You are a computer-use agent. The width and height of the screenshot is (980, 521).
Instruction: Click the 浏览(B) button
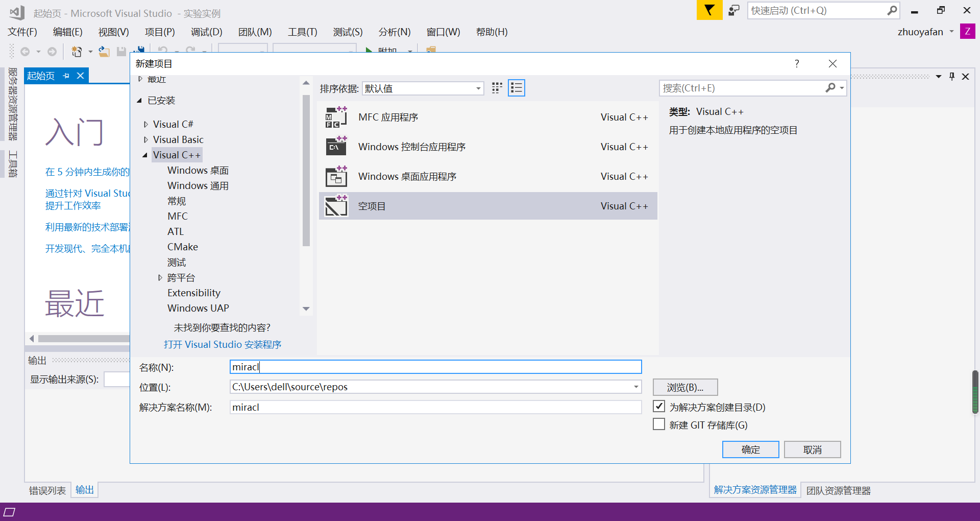pyautogui.click(x=684, y=387)
